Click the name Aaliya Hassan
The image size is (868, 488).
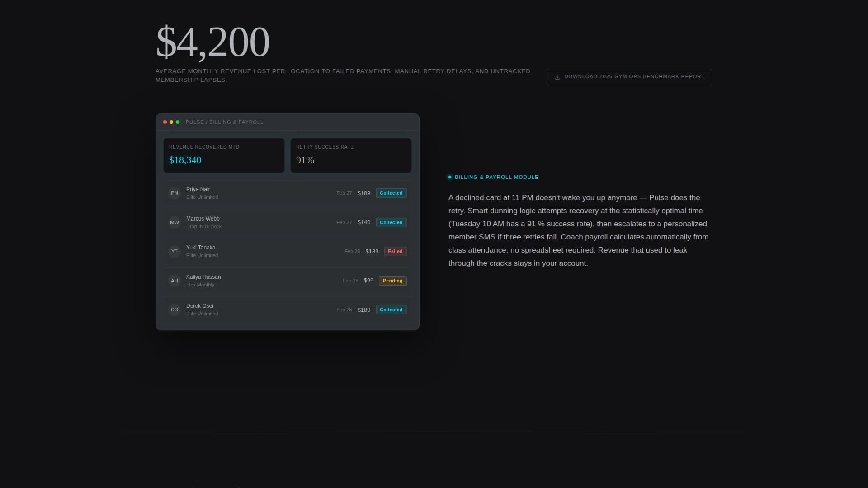coord(203,277)
